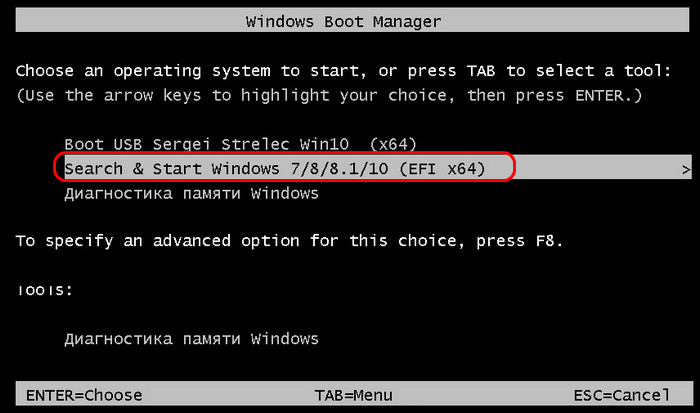
Task: Select Boot USB Sergei Strelec Win10 (x64) entry
Action: pyautogui.click(x=240, y=144)
